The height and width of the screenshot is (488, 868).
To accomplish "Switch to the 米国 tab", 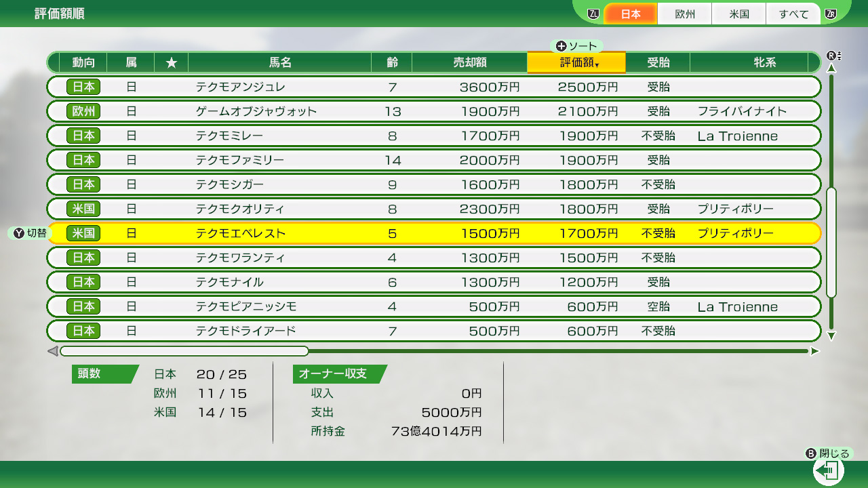I will point(739,14).
